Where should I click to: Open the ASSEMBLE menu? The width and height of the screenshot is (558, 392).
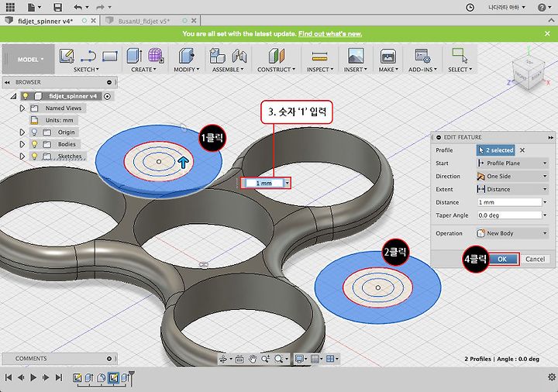click(x=228, y=70)
